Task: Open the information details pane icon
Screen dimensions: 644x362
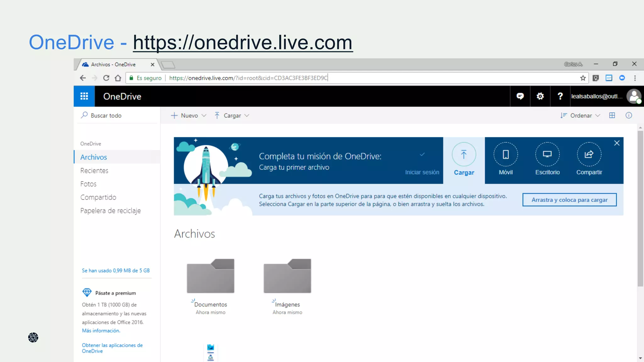Action: [x=629, y=115]
